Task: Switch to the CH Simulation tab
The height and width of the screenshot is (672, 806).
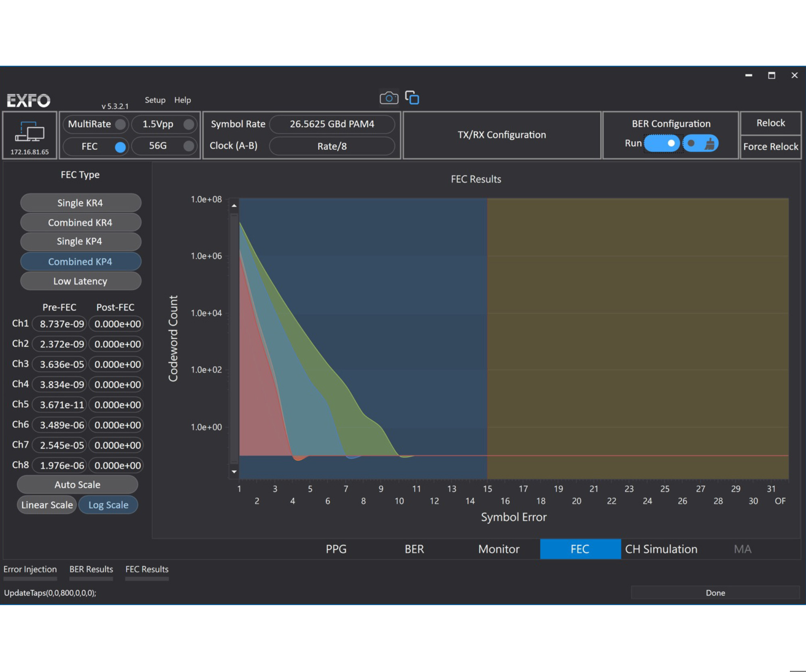Action: 661,549
